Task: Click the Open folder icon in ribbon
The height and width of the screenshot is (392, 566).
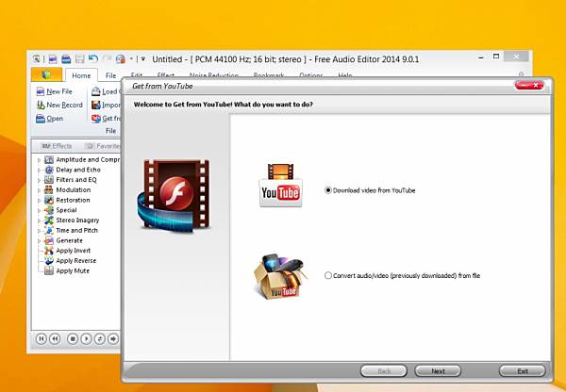Action: coord(41,119)
